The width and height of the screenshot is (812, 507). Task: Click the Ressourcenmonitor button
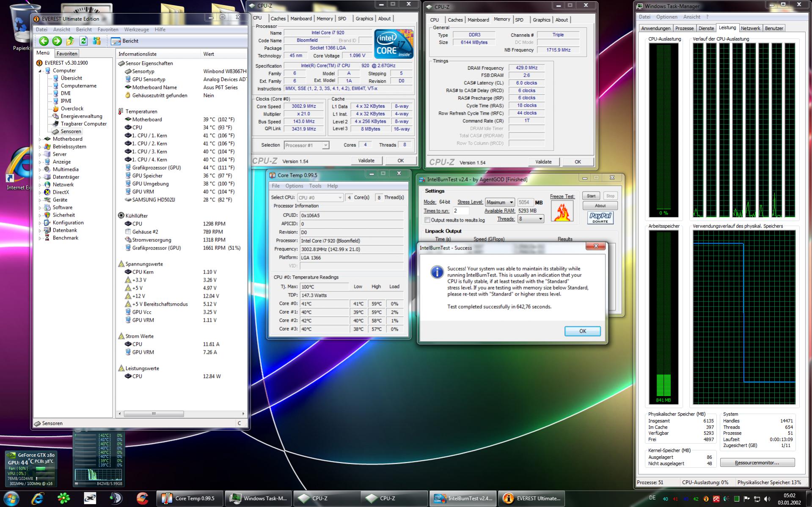pyautogui.click(x=757, y=463)
